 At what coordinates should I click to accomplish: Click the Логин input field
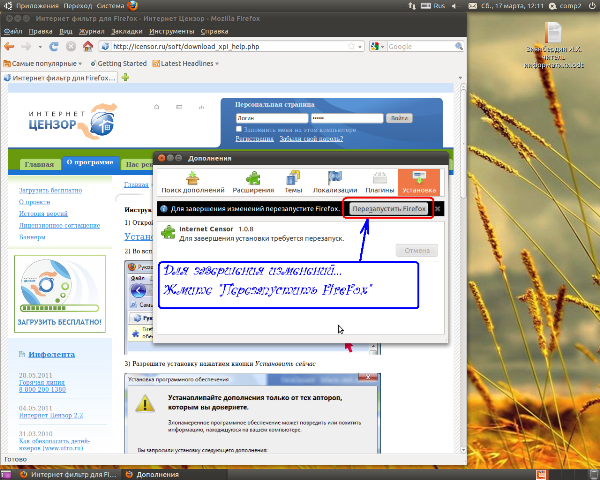pos(272,118)
